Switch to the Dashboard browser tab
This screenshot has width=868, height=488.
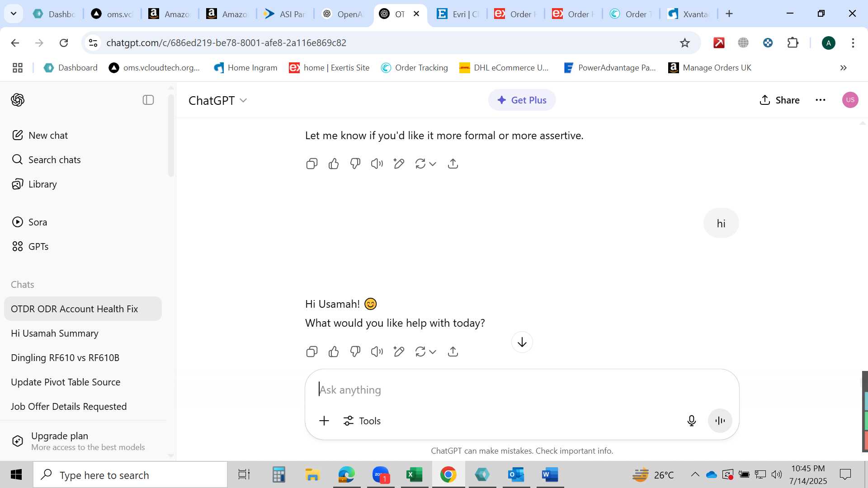[54, 14]
